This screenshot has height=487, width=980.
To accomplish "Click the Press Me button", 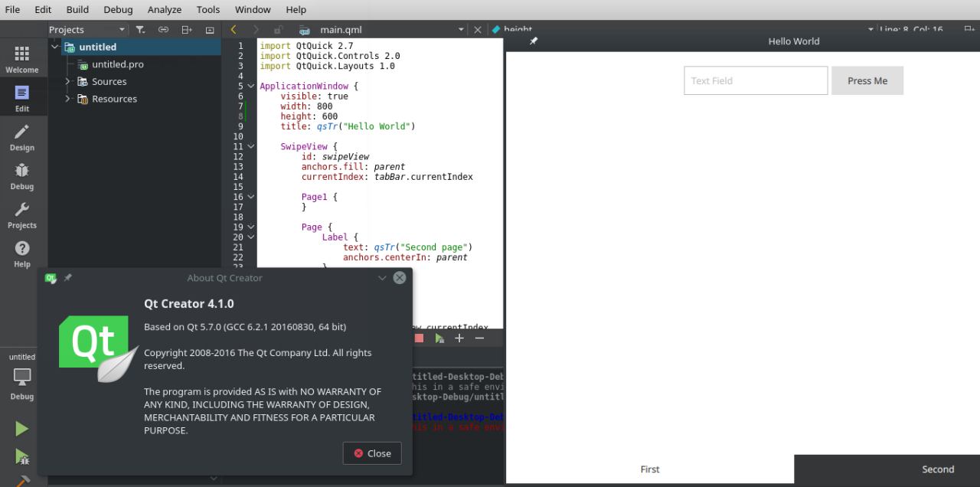I will click(867, 80).
